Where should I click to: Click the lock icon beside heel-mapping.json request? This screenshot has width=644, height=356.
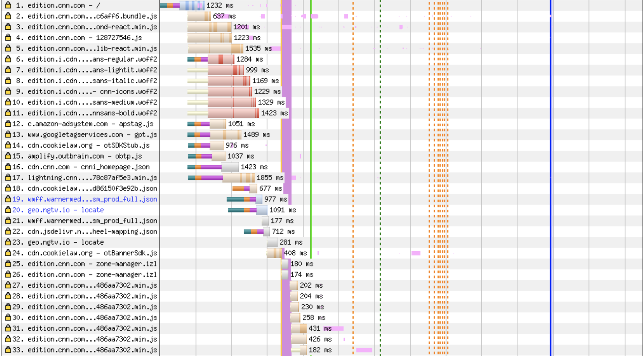[8, 231]
